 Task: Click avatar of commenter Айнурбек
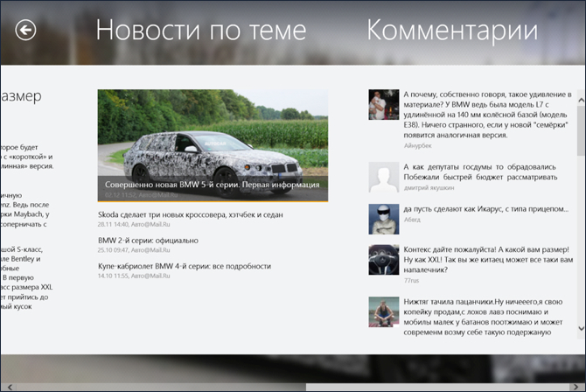384,104
